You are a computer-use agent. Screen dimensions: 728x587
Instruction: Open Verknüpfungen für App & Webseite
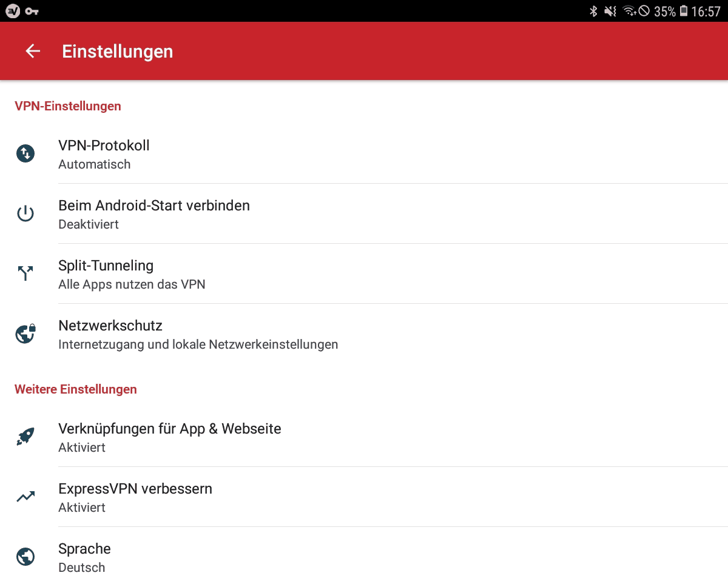point(364,437)
